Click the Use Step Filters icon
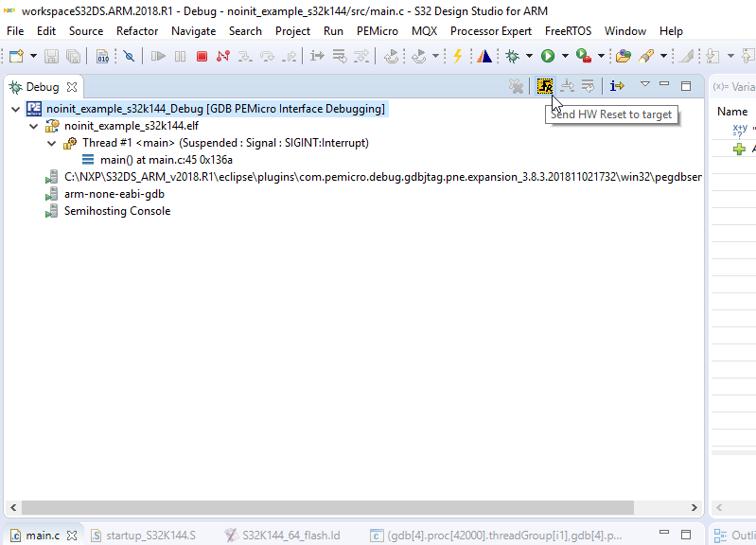 361,57
